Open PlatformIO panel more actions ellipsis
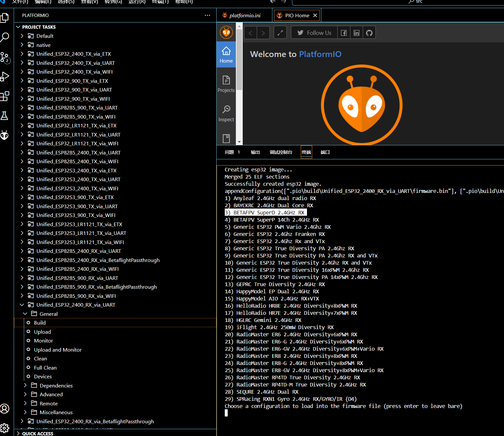The width and height of the screenshot is (504, 436). pyautogui.click(x=207, y=15)
